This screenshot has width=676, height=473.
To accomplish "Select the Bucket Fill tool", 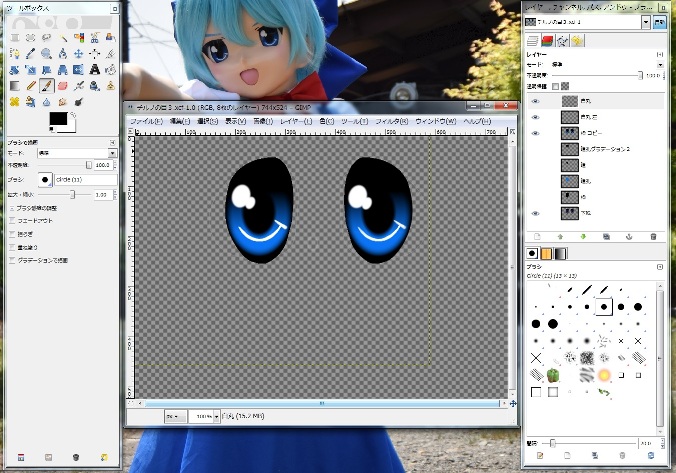I will click(111, 70).
